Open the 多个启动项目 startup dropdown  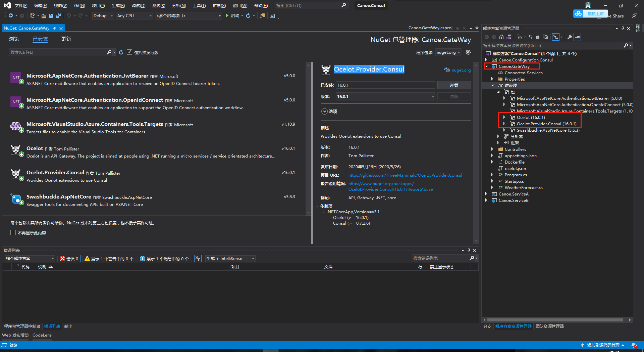pyautogui.click(x=189, y=16)
